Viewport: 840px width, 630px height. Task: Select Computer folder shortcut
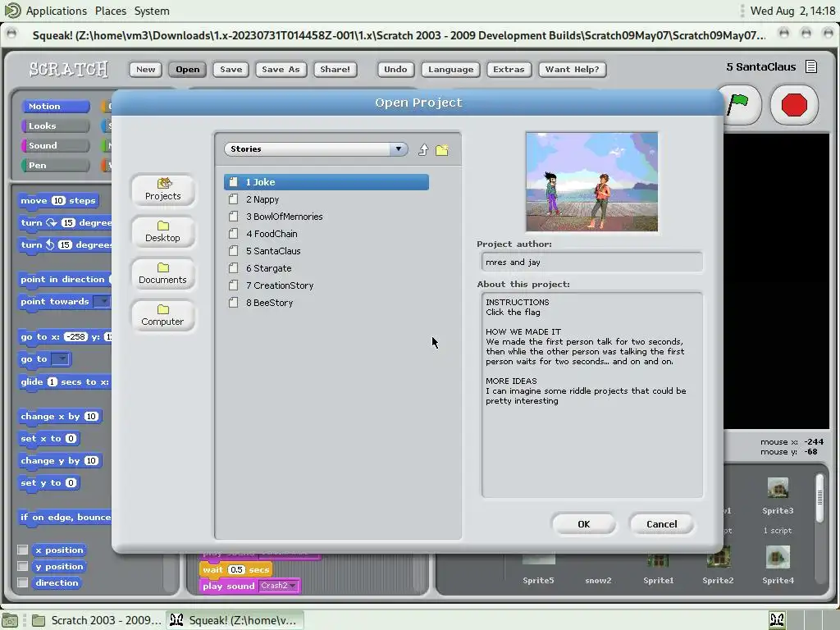pos(163,315)
